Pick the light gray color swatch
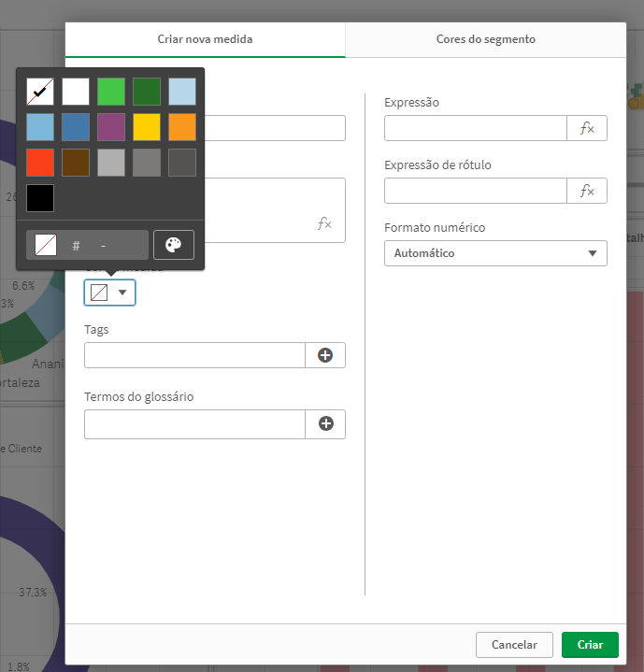Image resolution: width=644 pixels, height=672 pixels. point(111,163)
